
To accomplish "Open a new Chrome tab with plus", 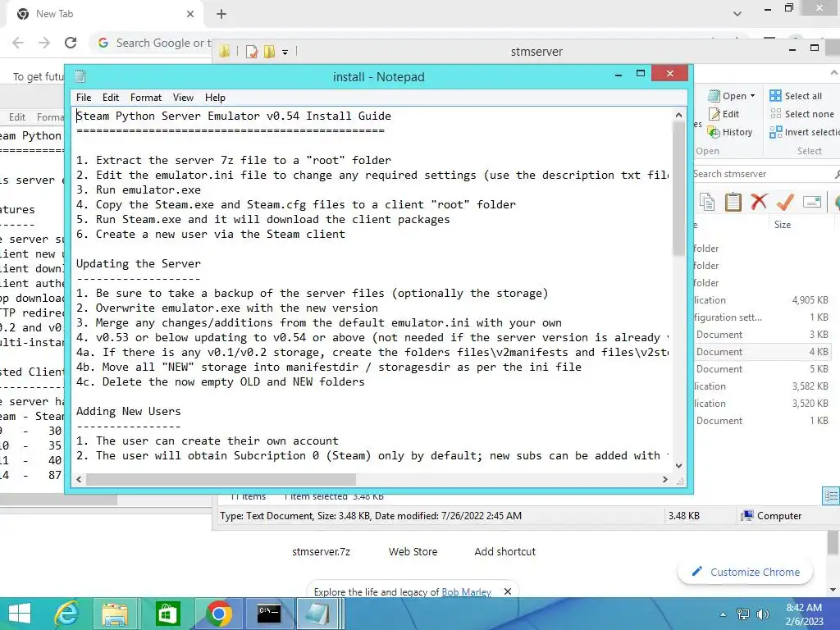I will point(221,15).
